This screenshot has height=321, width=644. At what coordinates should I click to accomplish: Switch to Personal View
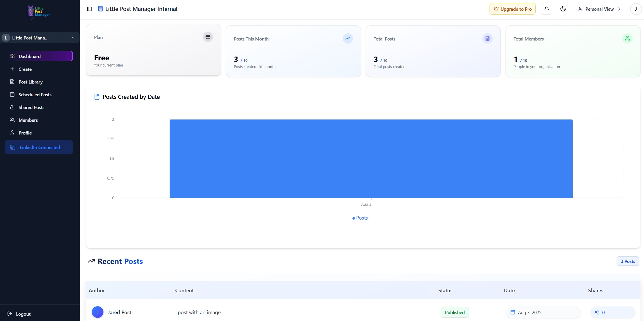click(x=599, y=9)
